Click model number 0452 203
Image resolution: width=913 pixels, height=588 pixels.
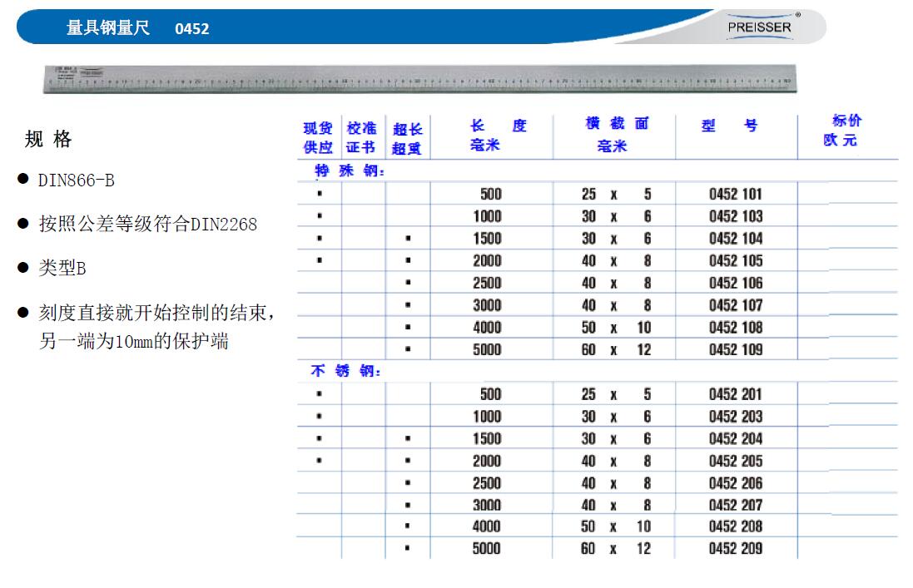click(735, 417)
